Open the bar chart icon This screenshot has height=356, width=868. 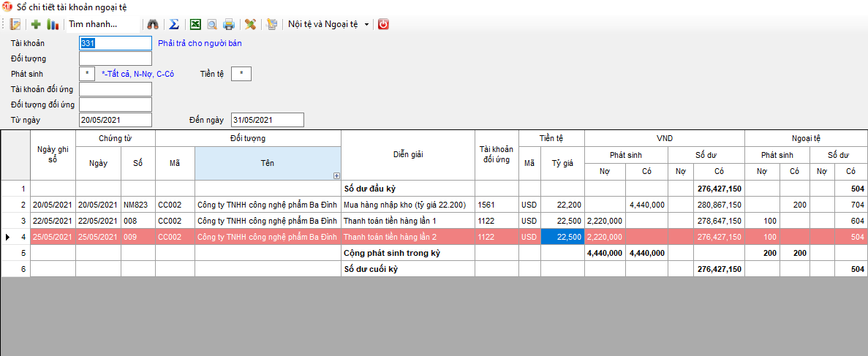click(x=53, y=24)
